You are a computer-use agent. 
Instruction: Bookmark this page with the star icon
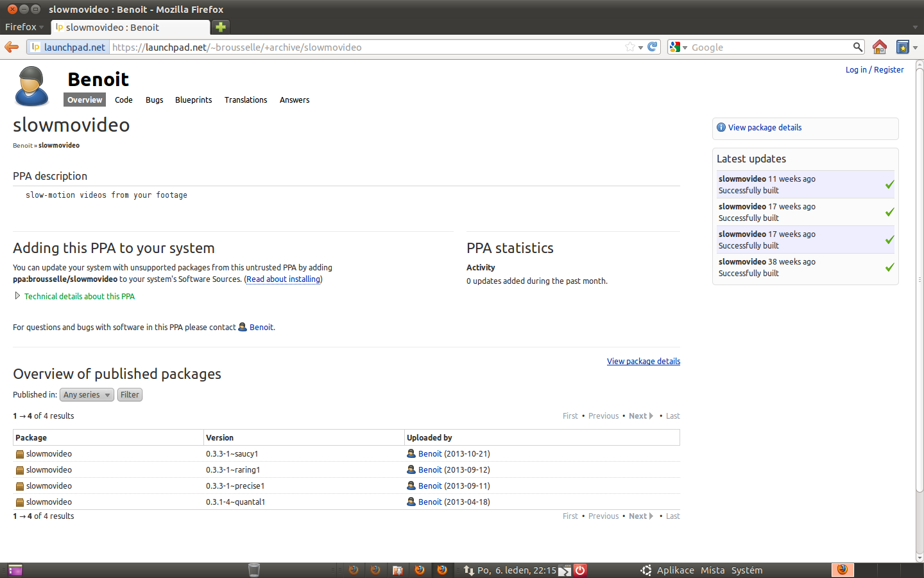click(x=630, y=47)
